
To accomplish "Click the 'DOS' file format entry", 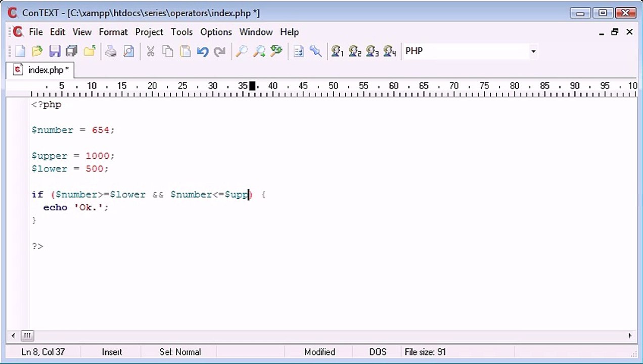I will tap(378, 352).
